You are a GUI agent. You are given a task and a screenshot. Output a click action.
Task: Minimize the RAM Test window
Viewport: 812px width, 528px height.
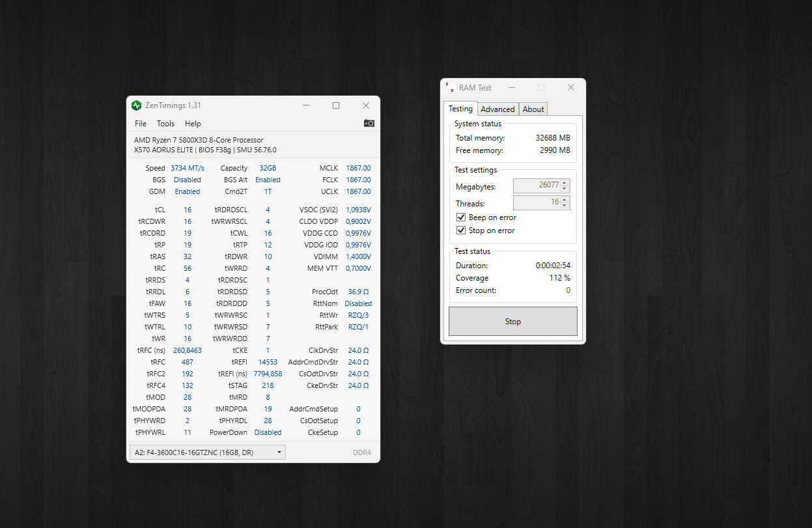coord(512,87)
